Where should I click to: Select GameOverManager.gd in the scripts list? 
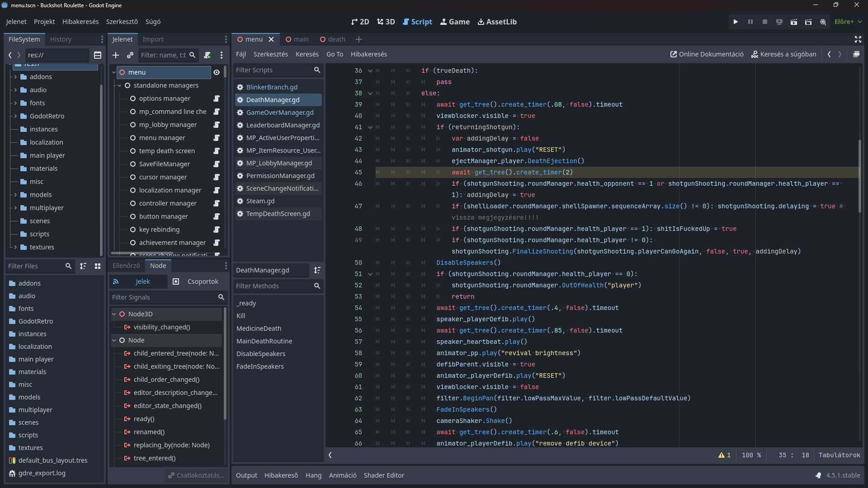click(279, 113)
